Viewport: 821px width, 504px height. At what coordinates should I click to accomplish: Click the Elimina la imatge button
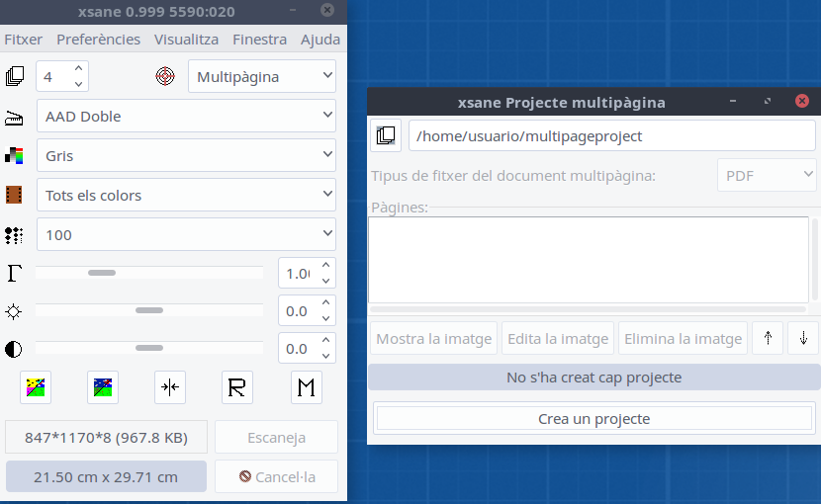click(x=683, y=339)
